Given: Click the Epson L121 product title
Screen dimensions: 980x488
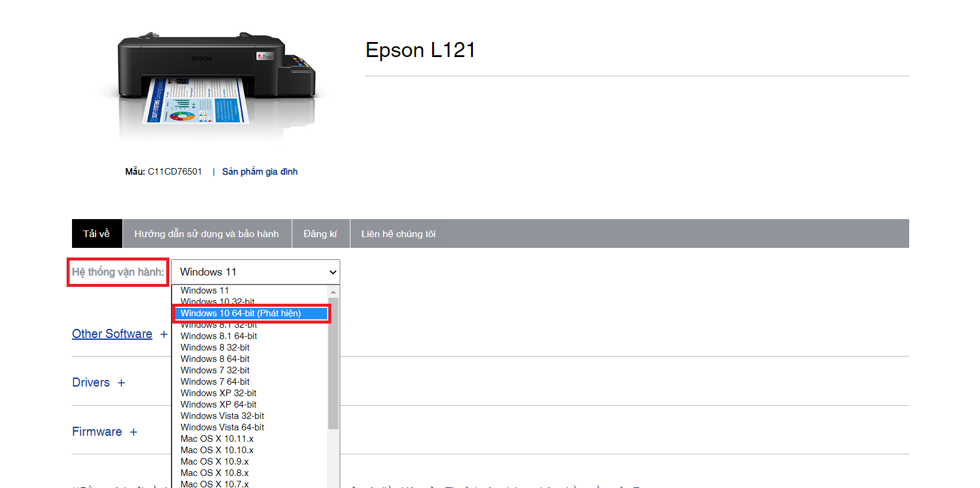Looking at the screenshot, I should click(x=420, y=50).
